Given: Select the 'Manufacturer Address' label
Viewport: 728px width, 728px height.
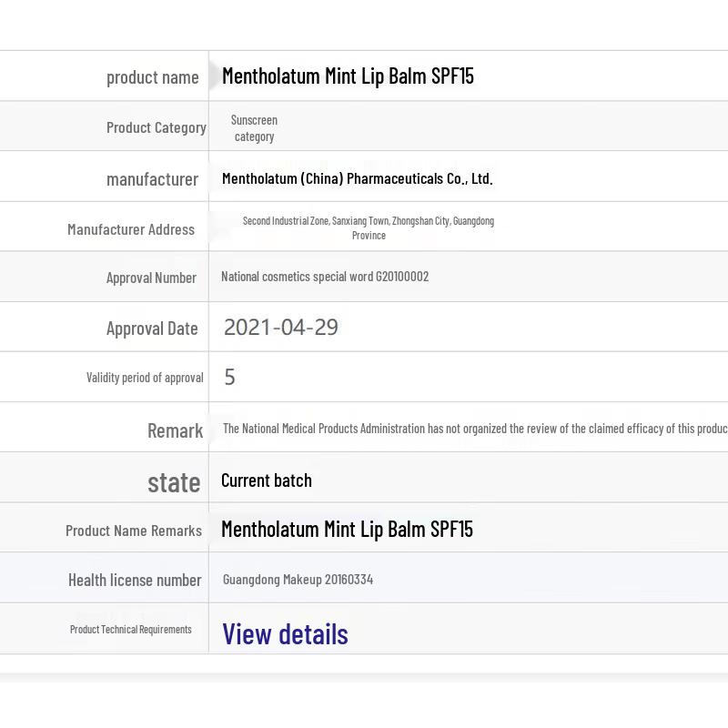Looking at the screenshot, I should coord(131,229).
